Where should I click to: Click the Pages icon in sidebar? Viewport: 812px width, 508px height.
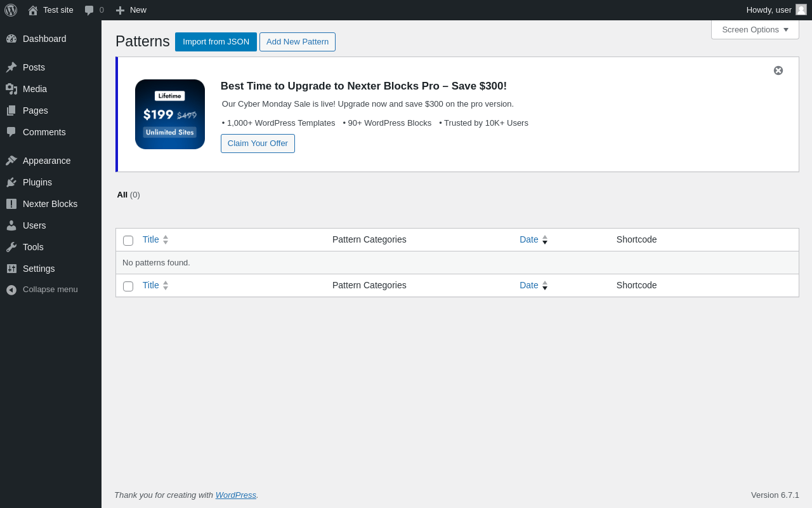click(11, 110)
